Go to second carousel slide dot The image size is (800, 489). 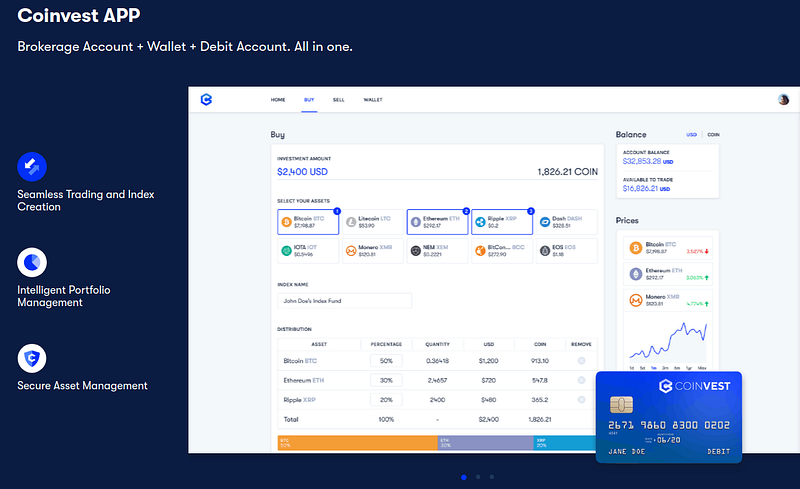[x=478, y=477]
